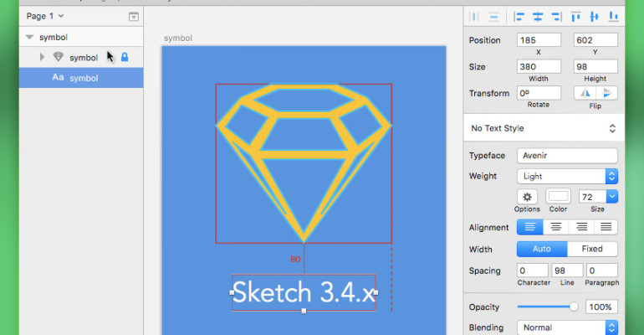Click the diamond symbol layer icon
The image size is (644, 335).
click(59, 57)
